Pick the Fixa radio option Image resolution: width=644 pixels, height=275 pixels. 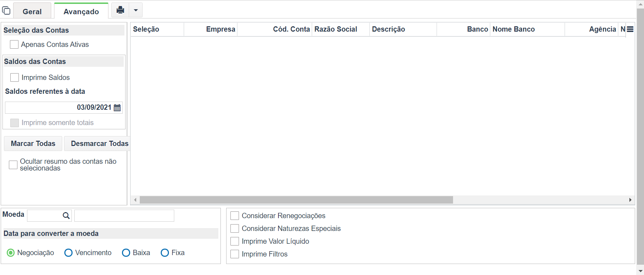165,253
